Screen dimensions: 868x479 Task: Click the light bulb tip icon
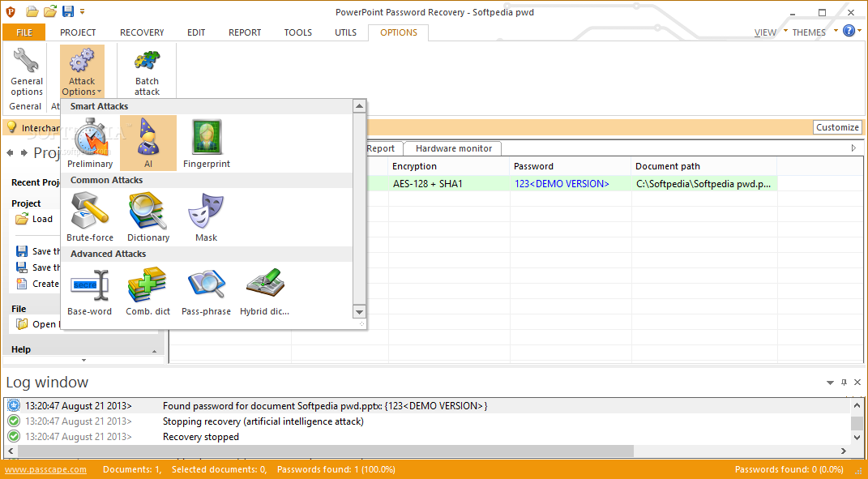point(11,126)
